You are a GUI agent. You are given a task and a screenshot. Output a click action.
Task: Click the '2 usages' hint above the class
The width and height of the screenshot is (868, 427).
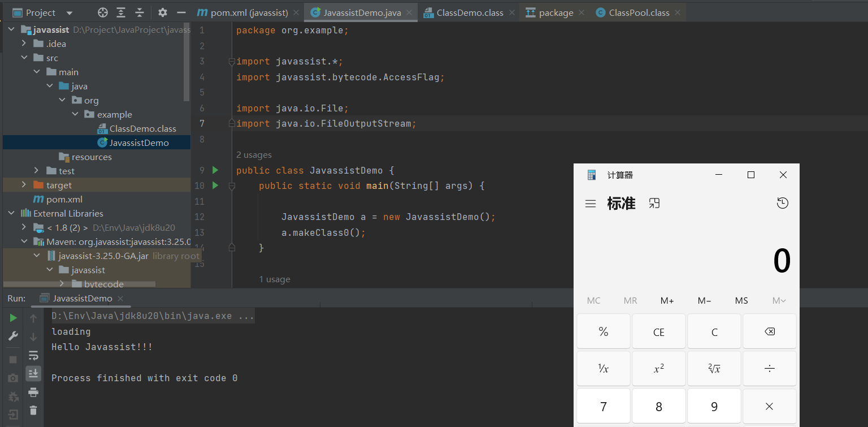[254, 154]
